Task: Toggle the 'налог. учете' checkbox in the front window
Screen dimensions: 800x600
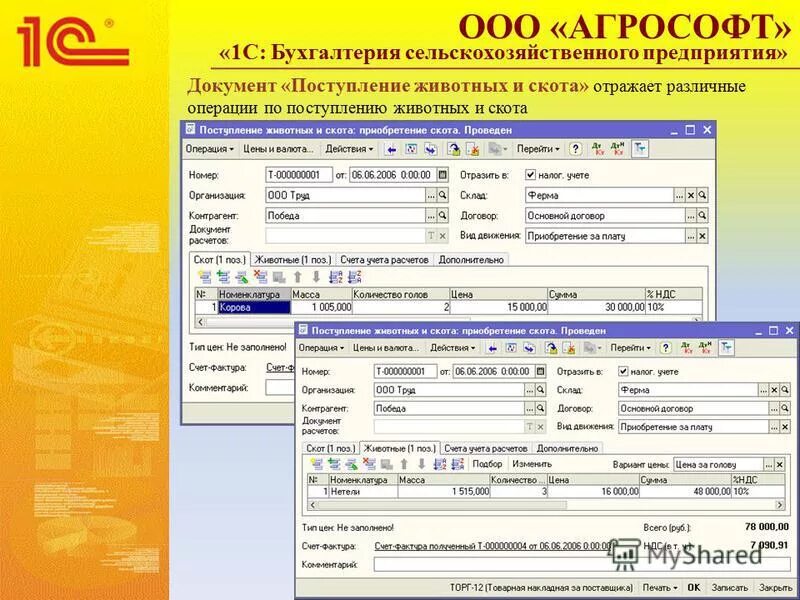Action: 623,371
